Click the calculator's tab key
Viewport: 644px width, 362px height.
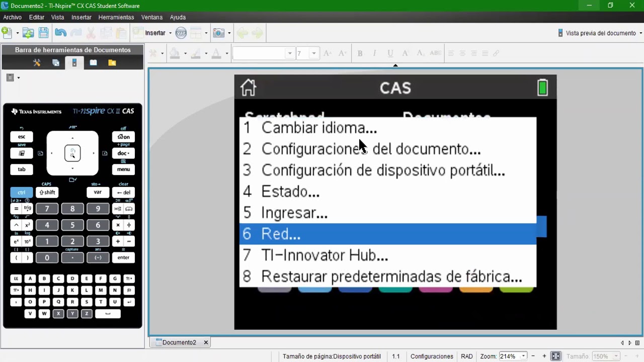click(x=22, y=169)
